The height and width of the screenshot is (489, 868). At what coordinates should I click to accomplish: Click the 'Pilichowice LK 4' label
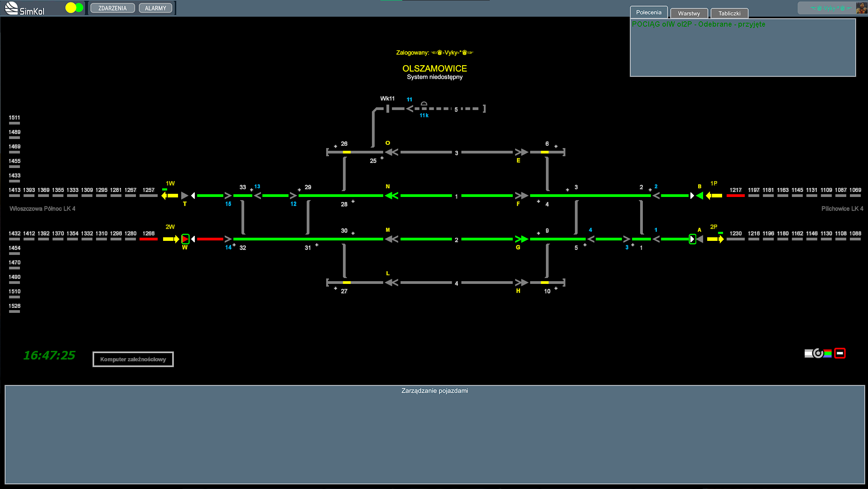pos(842,209)
